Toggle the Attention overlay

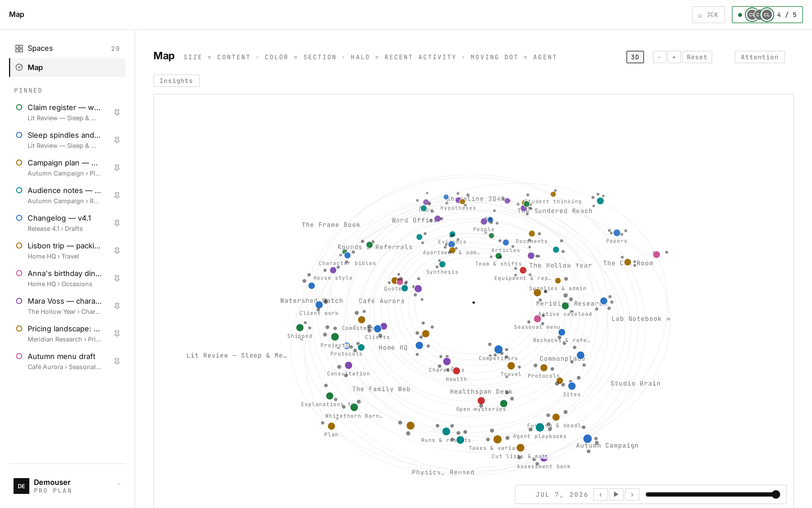click(759, 57)
